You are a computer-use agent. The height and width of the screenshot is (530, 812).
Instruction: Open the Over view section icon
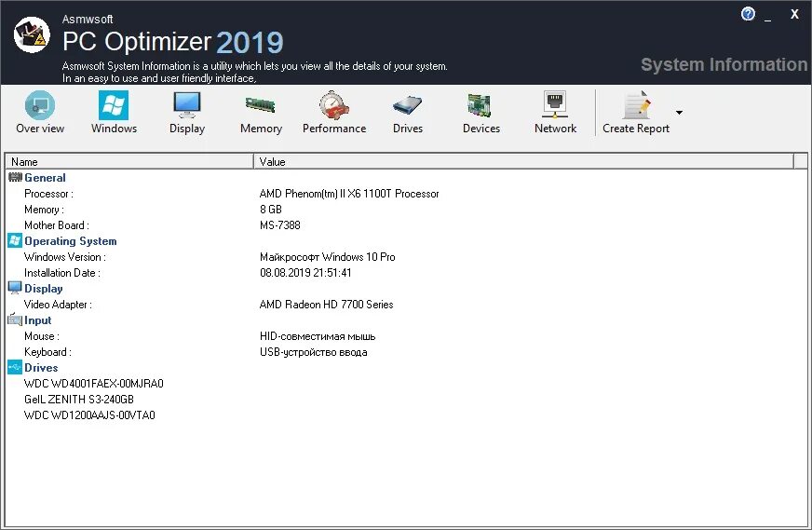[40, 105]
